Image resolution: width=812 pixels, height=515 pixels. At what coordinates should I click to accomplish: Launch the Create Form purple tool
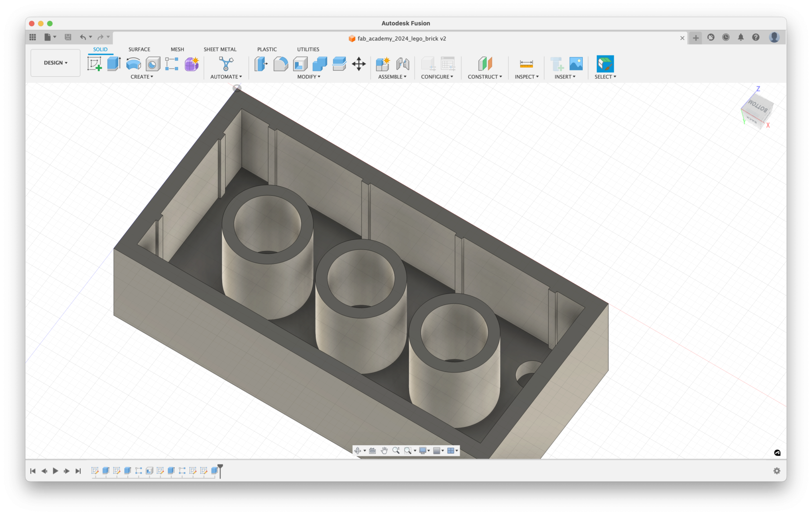[x=191, y=64]
